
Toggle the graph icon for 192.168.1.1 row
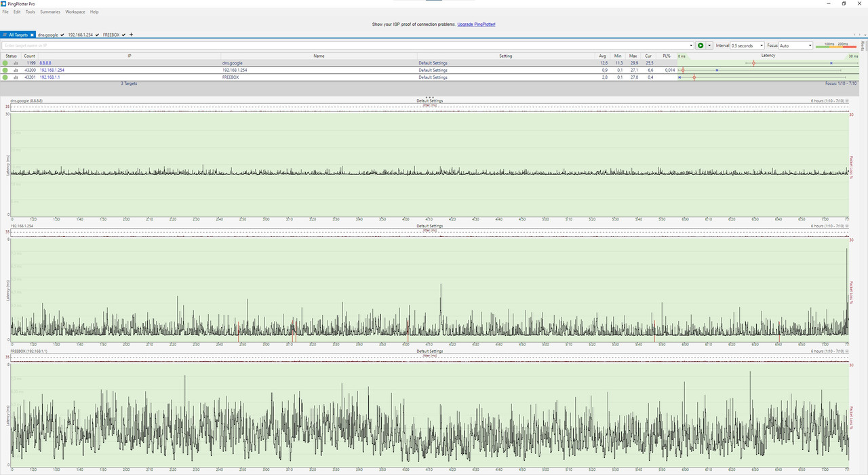[16, 77]
